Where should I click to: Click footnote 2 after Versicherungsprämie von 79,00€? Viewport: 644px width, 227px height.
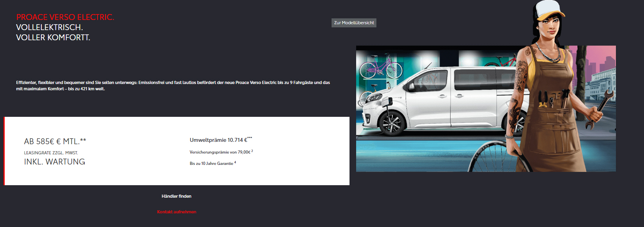pyautogui.click(x=252, y=151)
